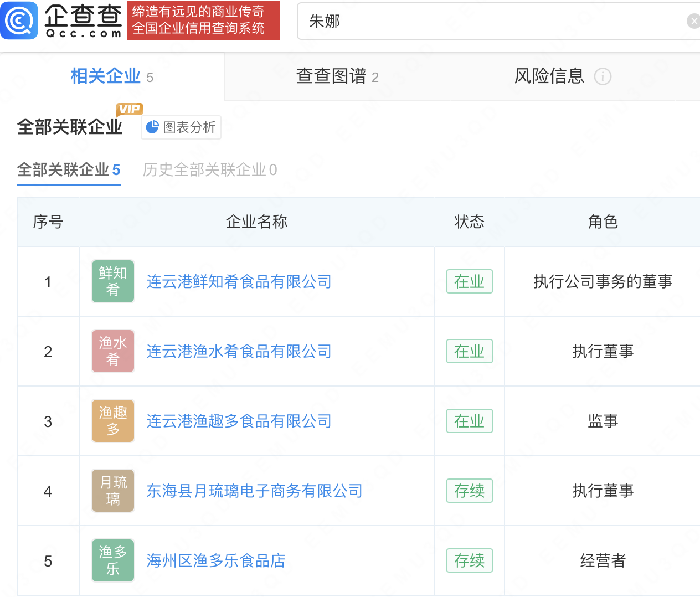Click the 月琉璃 company logo thumbnail

[x=113, y=491]
